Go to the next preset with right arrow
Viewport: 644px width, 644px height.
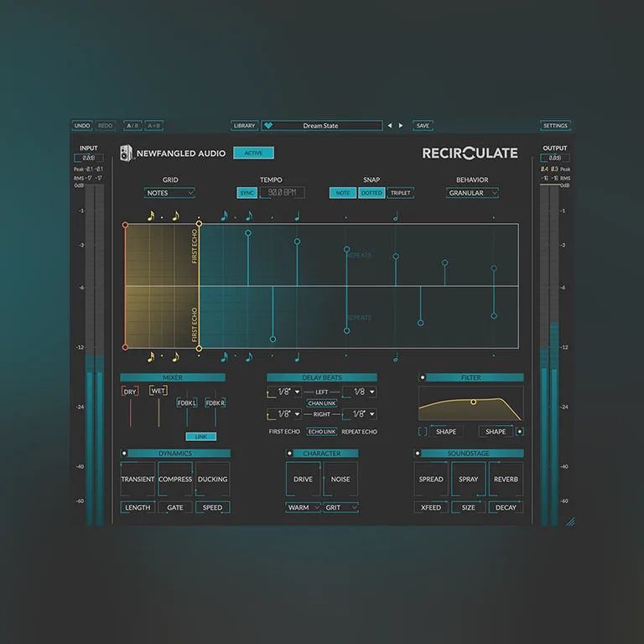coord(401,125)
